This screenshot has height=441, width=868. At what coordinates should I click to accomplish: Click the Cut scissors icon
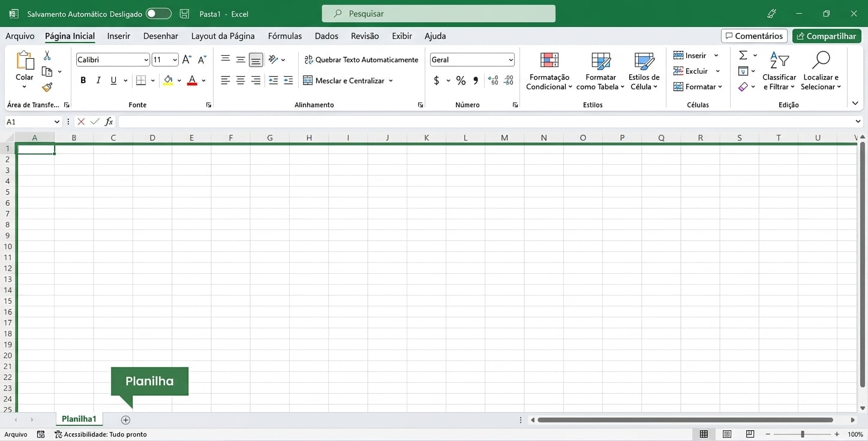point(47,56)
